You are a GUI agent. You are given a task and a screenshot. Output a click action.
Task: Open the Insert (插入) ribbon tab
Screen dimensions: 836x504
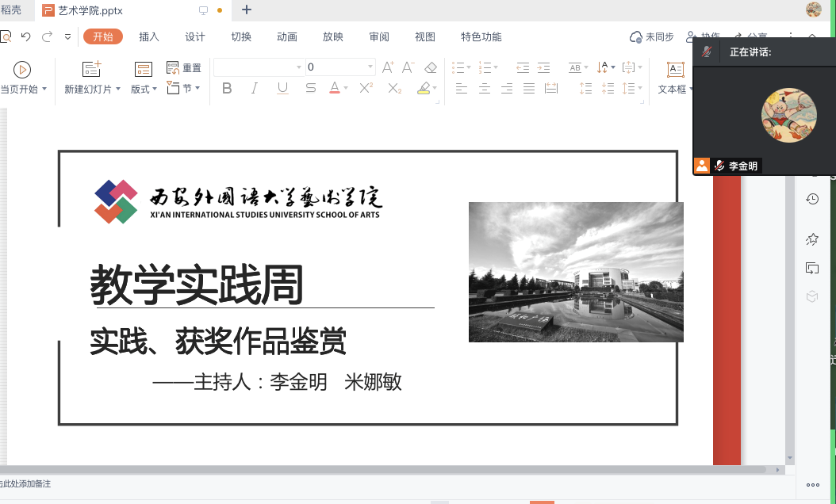coord(149,36)
